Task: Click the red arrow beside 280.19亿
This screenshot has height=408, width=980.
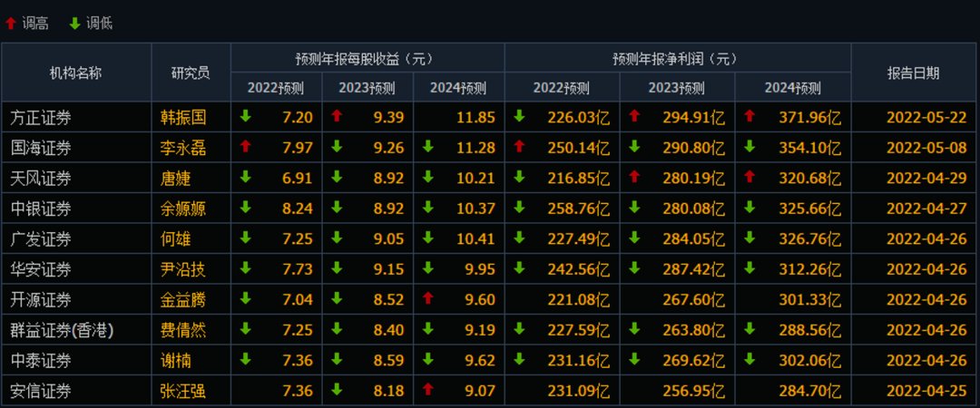Action: (x=634, y=178)
